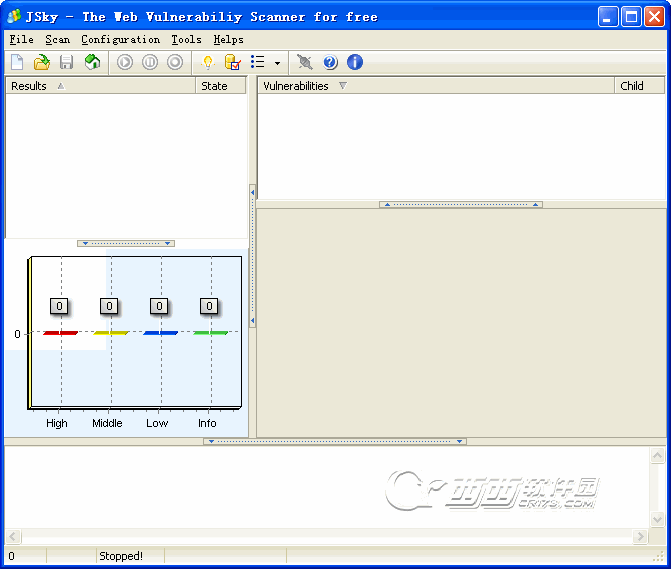671x569 pixels.
Task: Click the light bulb toolbar icon
Action: [x=208, y=62]
